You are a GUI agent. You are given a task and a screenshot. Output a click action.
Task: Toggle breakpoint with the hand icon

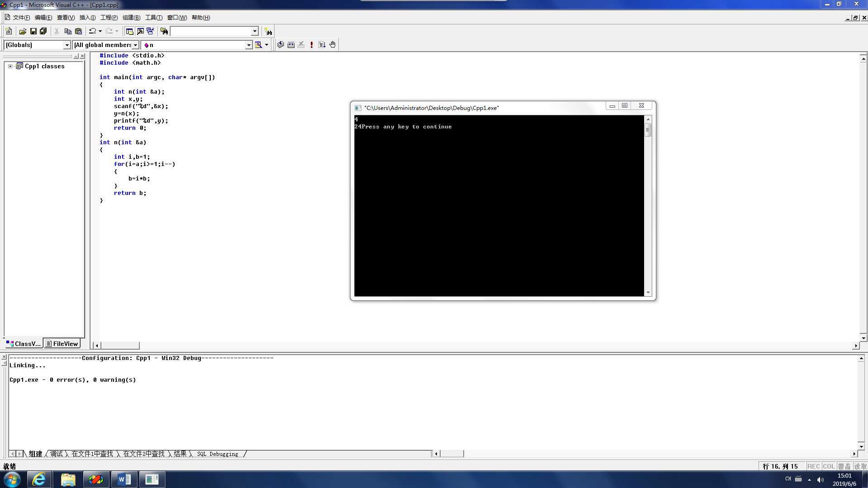[332, 45]
